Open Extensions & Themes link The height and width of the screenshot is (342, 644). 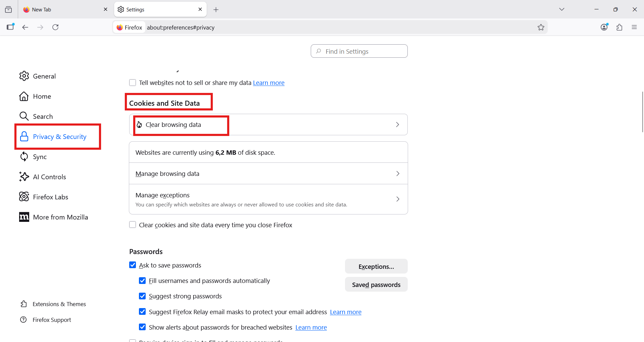click(x=59, y=304)
